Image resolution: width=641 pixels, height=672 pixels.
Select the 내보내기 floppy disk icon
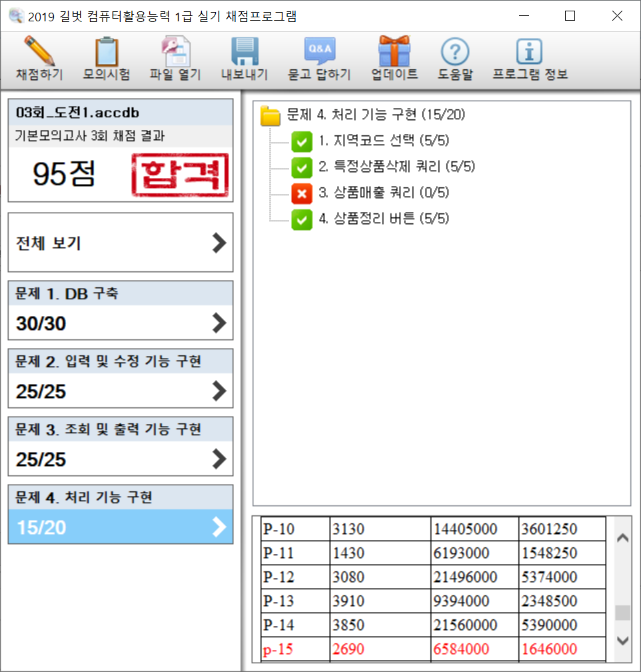[x=245, y=51]
